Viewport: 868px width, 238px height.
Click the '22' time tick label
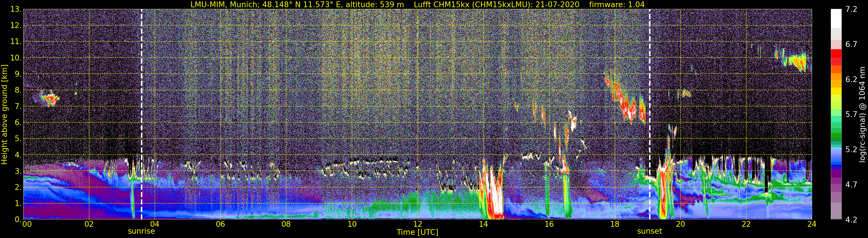pyautogui.click(x=746, y=224)
